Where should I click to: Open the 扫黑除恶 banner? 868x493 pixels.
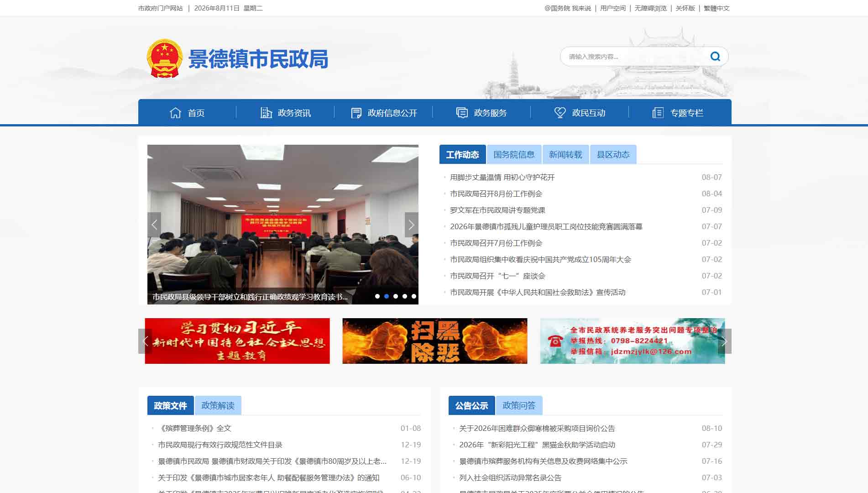point(435,341)
